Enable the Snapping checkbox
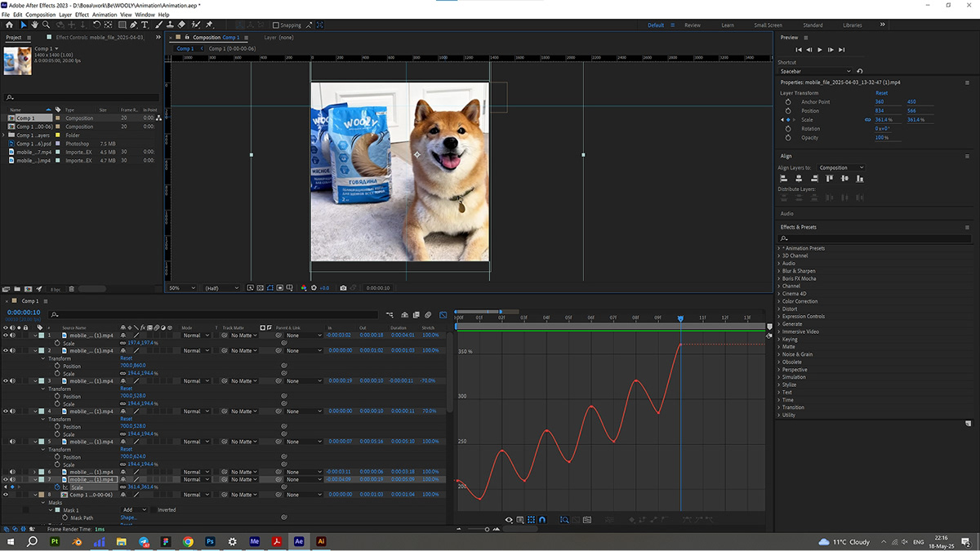The image size is (980, 551). [x=274, y=25]
